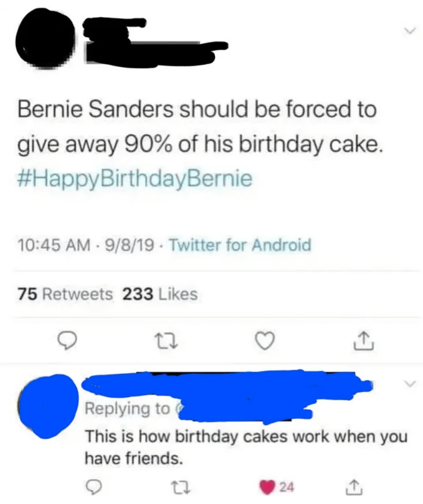This screenshot has width=423, height=504.
Task: Click the redacted handle after Replying to
Action: (x=244, y=410)
